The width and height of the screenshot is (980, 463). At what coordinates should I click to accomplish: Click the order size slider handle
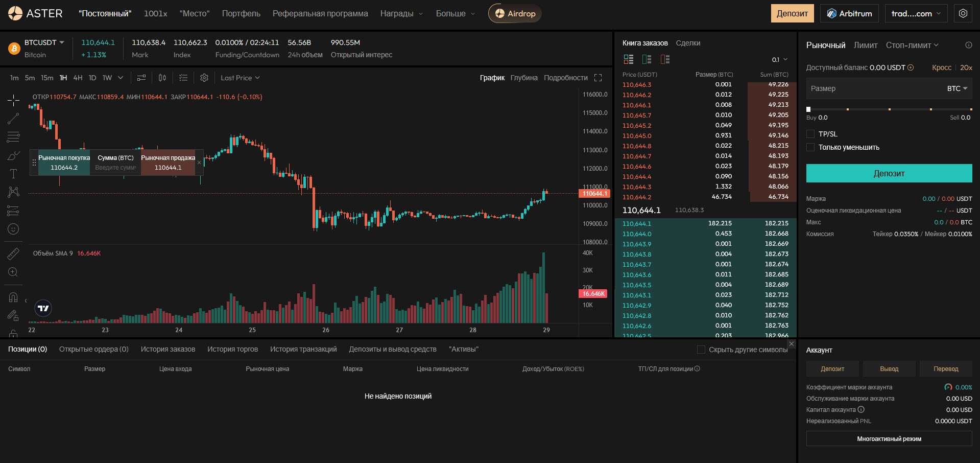tap(808, 109)
